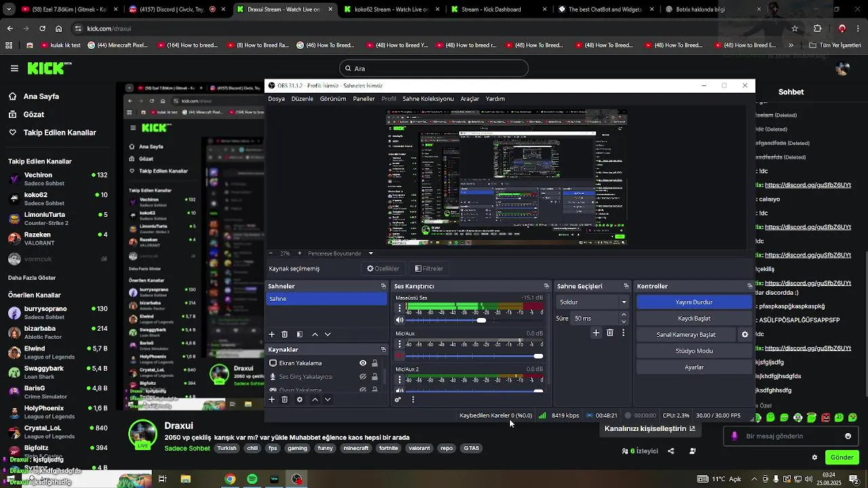Screen dimensions: 868x488
Task: Open emoji picker in chat input
Action: [848, 436]
